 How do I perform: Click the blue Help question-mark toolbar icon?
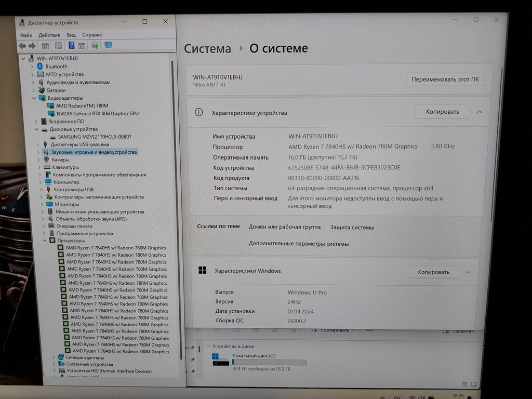click(71, 45)
